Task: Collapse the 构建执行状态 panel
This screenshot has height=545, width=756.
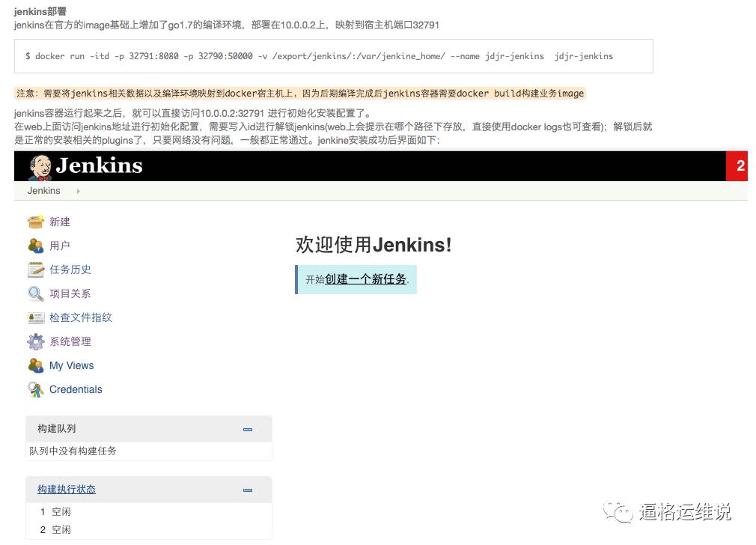Action: click(248, 490)
